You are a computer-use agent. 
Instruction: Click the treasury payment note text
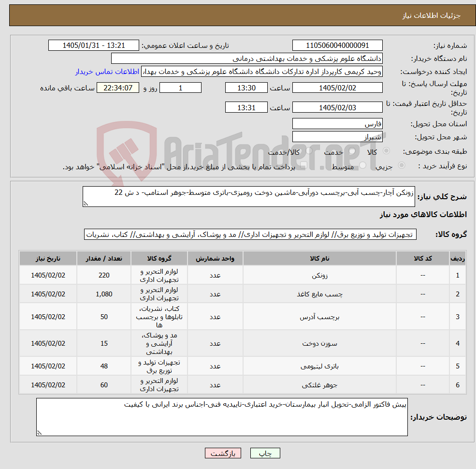coord(179,167)
